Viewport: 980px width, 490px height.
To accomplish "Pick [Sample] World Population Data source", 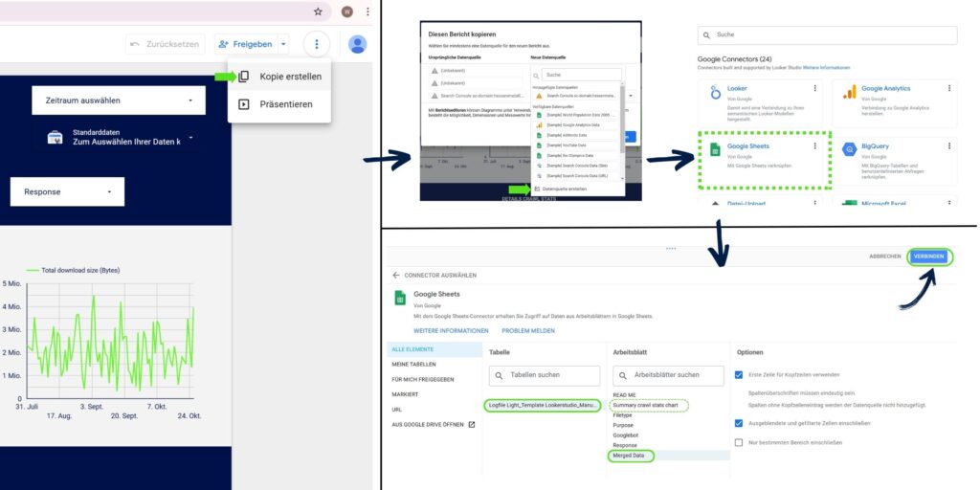I will (575, 115).
